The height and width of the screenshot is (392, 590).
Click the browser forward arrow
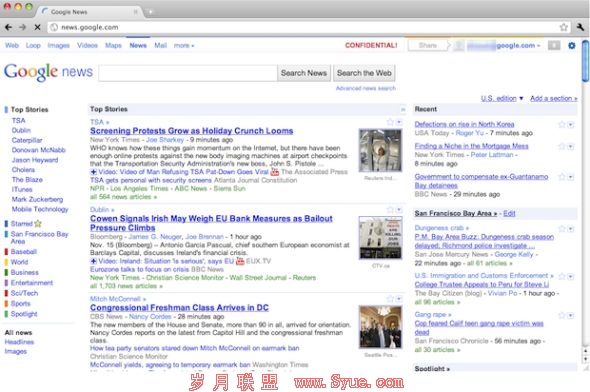(23, 27)
